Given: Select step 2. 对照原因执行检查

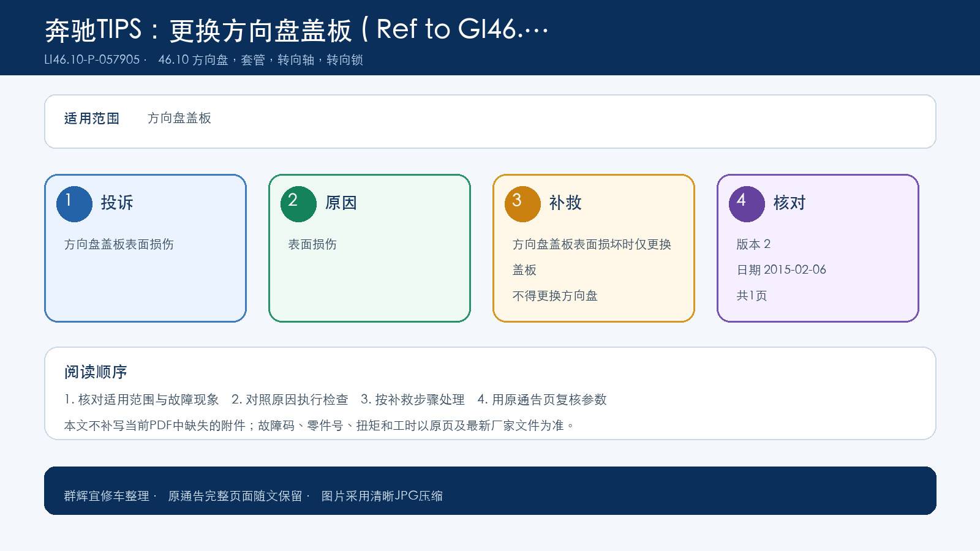Looking at the screenshot, I should coord(290,400).
